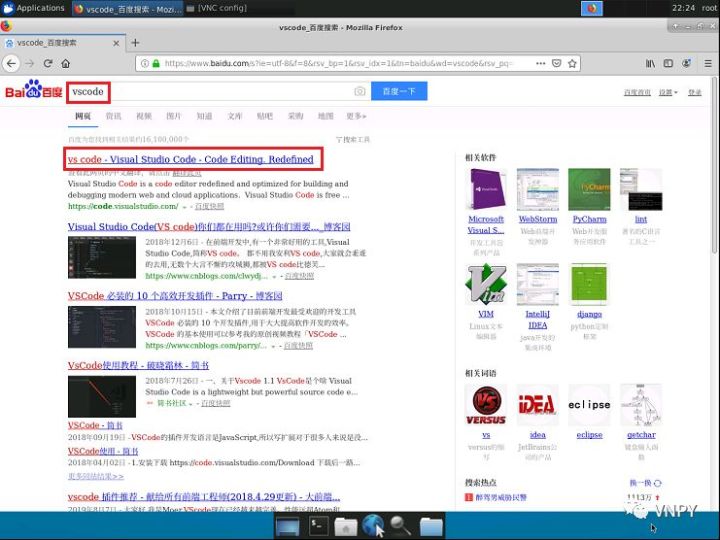The height and width of the screenshot is (540, 720).
Task: Click thumbnail of the VSCode 10 plugins result
Action: point(102,327)
